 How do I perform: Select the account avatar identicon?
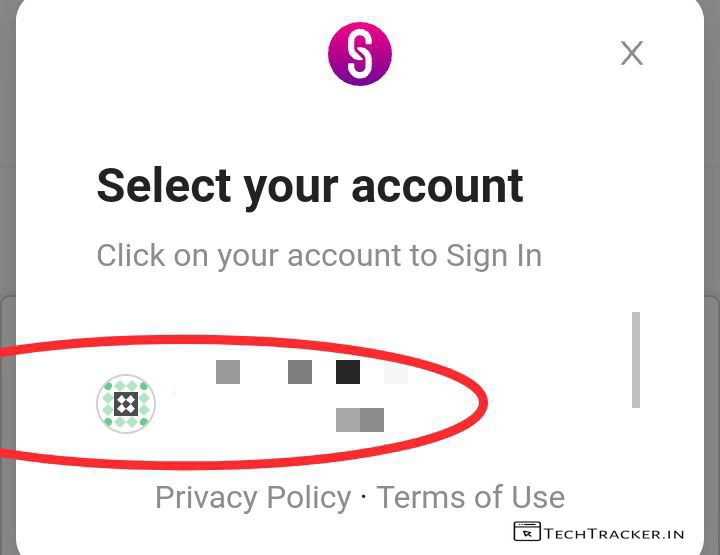(126, 404)
